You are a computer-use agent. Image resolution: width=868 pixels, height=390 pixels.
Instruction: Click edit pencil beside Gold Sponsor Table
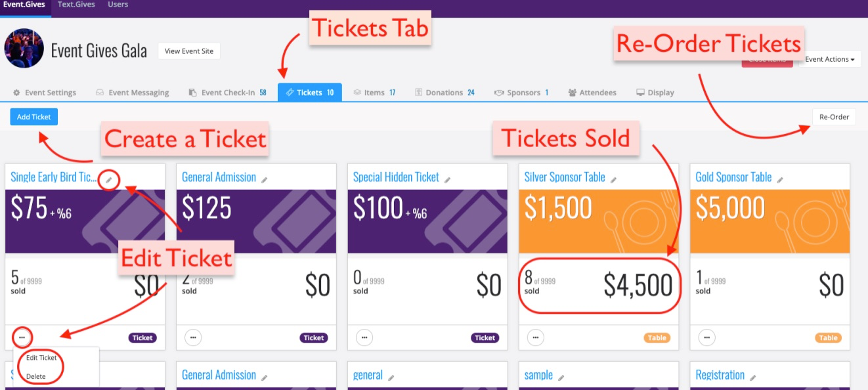coord(780,179)
